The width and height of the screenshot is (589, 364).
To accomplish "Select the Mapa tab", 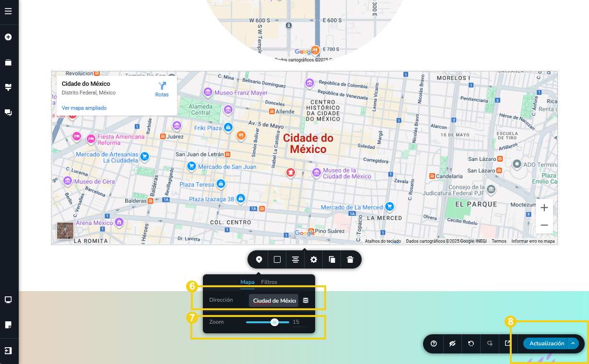I will pyautogui.click(x=247, y=282).
